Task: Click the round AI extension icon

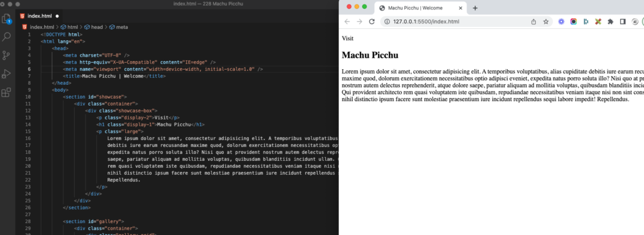Action: click(x=635, y=22)
